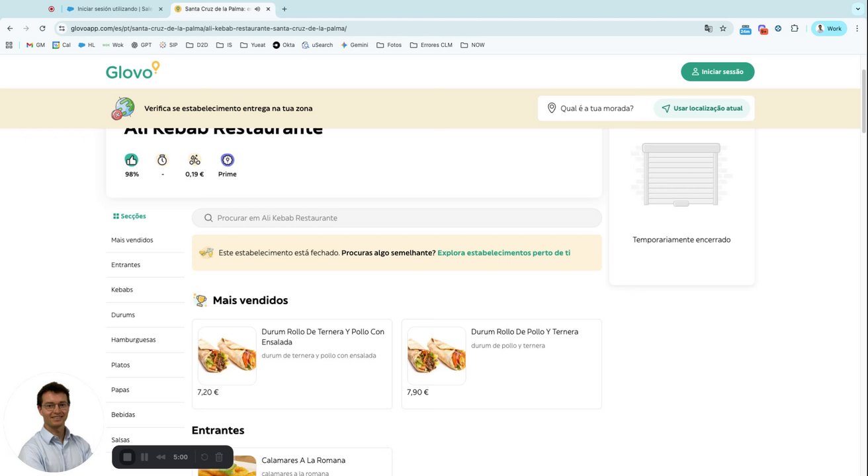Click the delivery time stopwatch icon
The height and width of the screenshot is (476, 868).
(x=162, y=160)
